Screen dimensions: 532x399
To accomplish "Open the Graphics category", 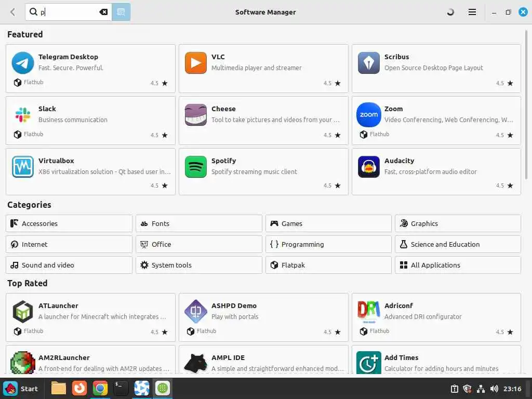I will click(x=458, y=223).
